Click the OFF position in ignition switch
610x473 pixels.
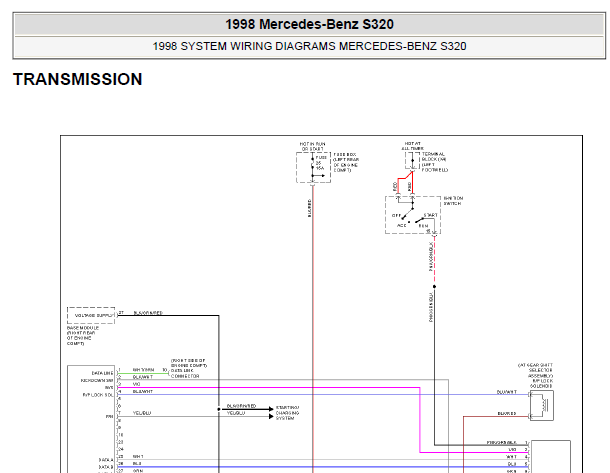(x=396, y=215)
